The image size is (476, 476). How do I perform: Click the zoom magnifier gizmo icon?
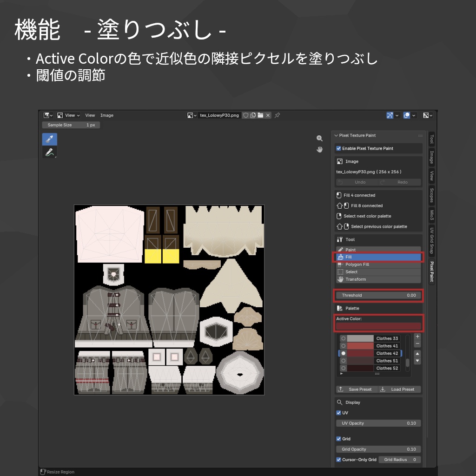319,139
